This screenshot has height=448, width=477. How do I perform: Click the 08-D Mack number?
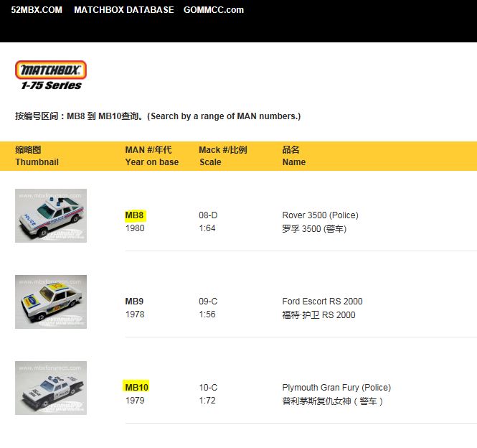point(209,215)
